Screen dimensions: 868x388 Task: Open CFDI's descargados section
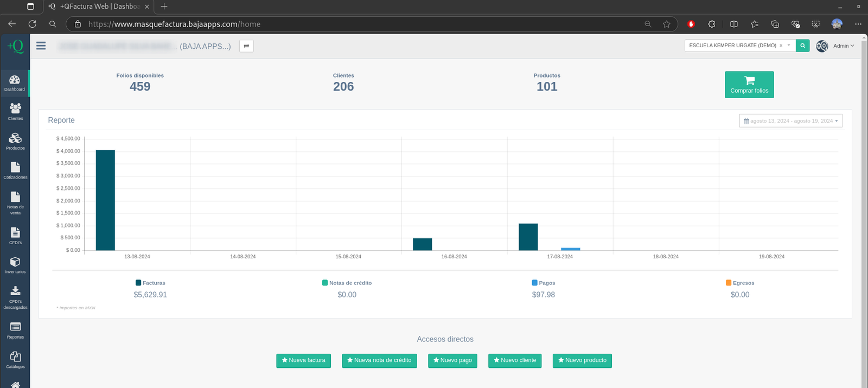point(15,297)
